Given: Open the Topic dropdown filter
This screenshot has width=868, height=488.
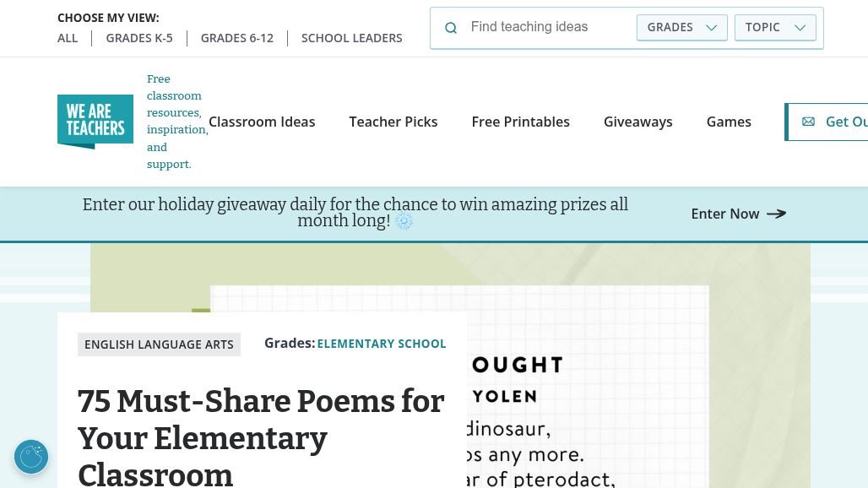Looking at the screenshot, I should coord(775,27).
